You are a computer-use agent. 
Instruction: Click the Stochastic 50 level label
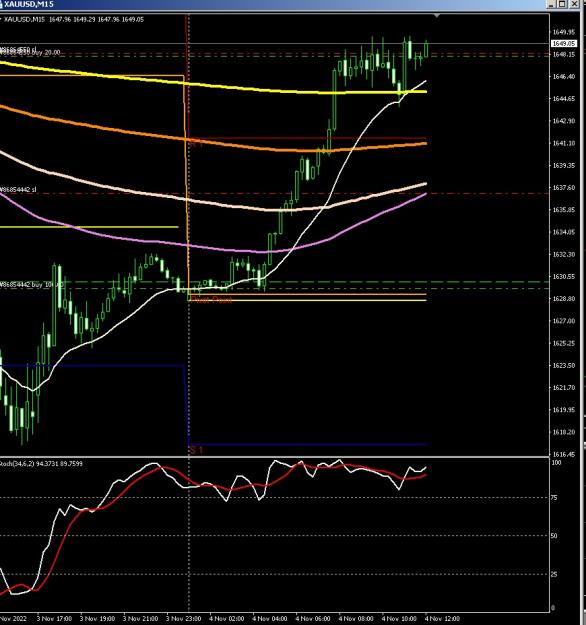(554, 536)
